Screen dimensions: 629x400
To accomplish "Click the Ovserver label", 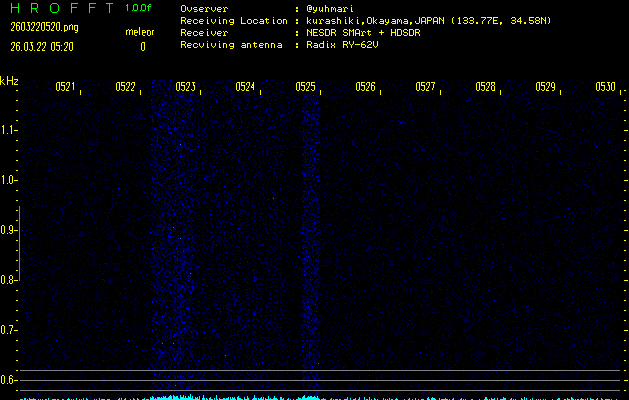I will tap(204, 8).
